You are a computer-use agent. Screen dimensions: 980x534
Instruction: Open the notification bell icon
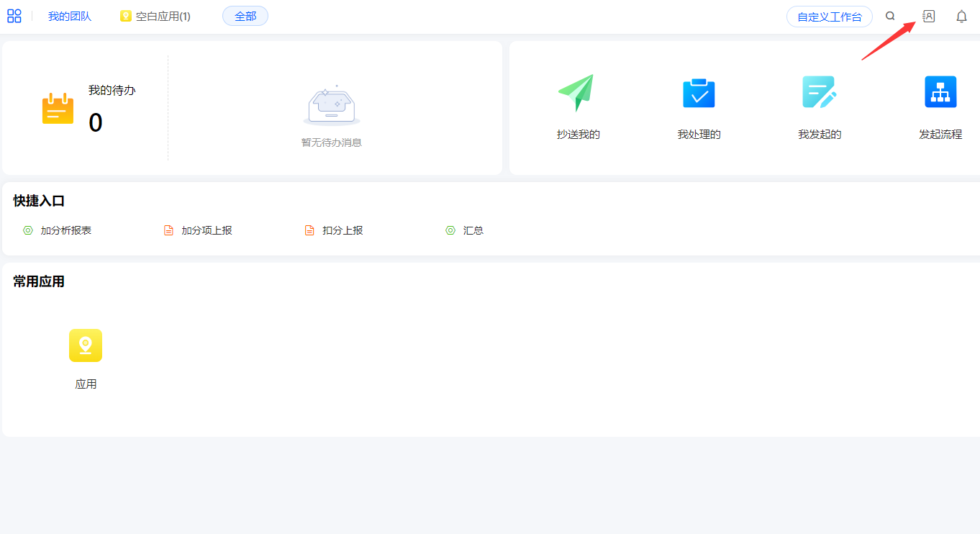[x=961, y=16]
